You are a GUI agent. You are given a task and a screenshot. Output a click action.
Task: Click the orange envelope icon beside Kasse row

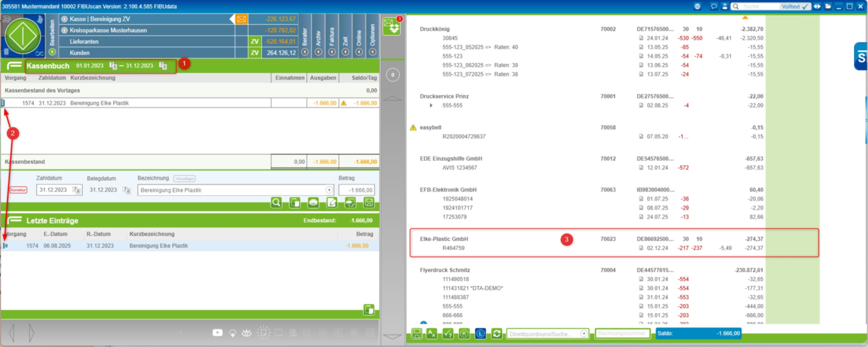(x=242, y=19)
